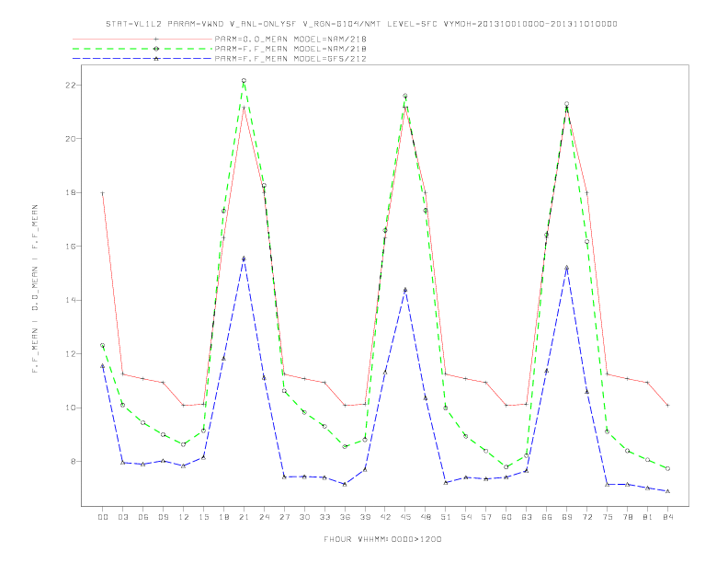Click x-axis tick label 09
Screen dimensions: 728x563
163,517
